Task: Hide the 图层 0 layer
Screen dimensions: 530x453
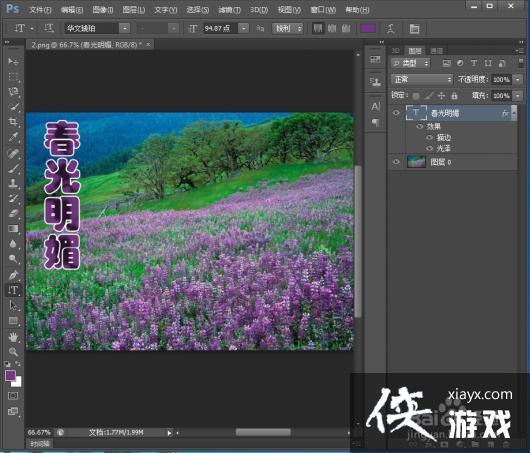Action: [x=396, y=162]
